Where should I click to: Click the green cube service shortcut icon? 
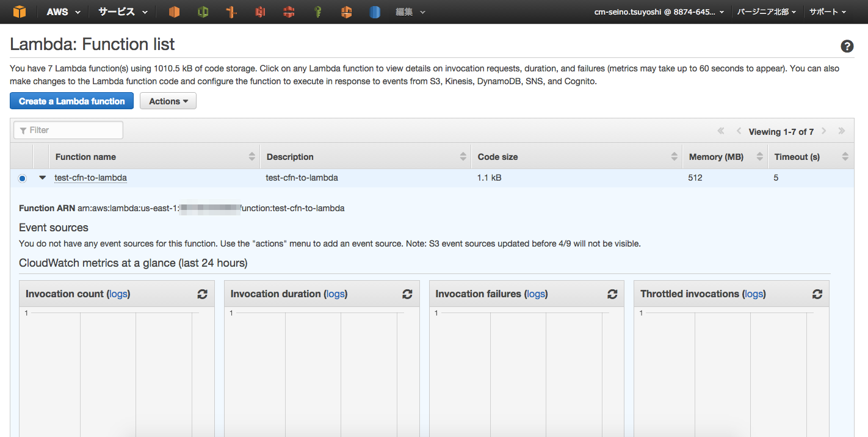[x=203, y=11]
